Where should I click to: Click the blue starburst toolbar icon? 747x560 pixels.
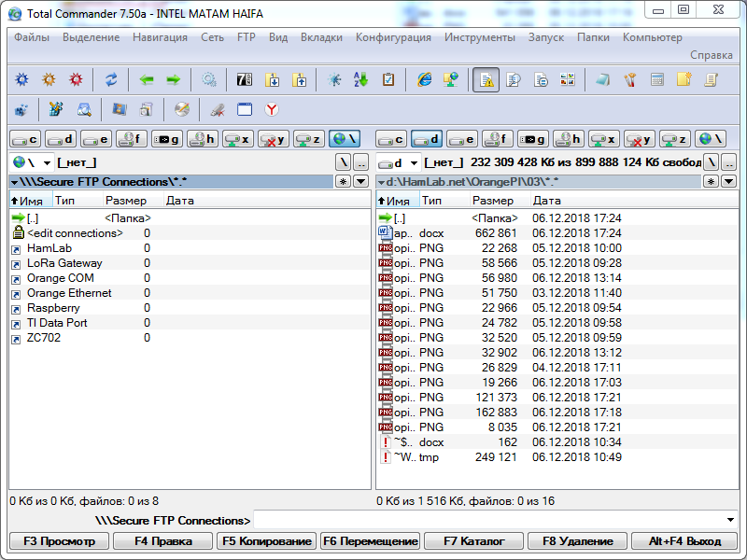point(334,79)
